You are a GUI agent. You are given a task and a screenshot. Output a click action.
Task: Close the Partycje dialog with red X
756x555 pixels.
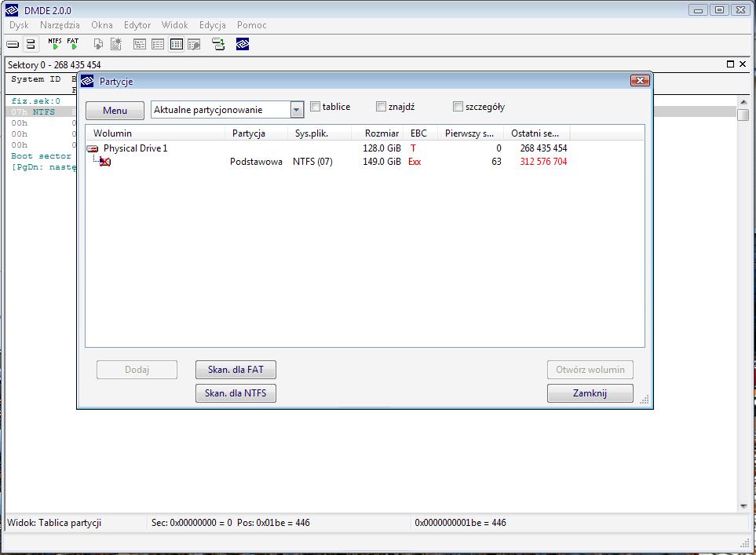tap(640, 81)
